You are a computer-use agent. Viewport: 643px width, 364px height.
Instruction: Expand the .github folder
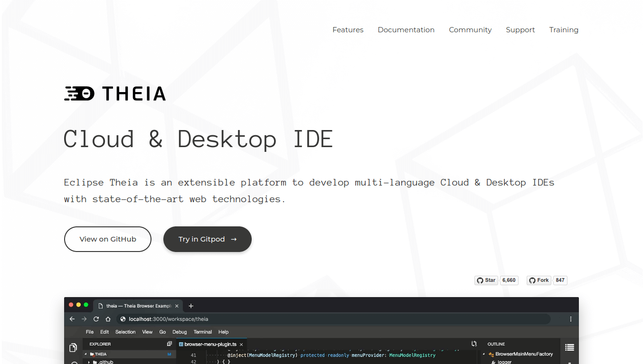point(89,362)
